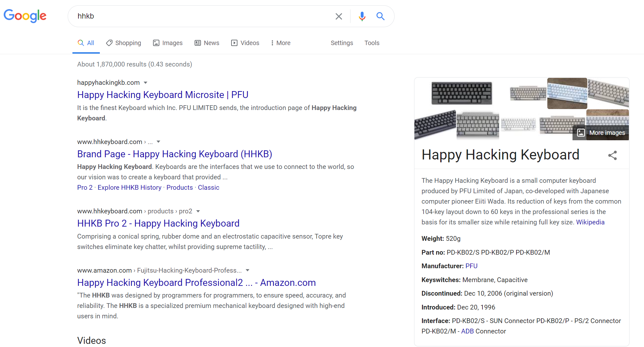This screenshot has height=347, width=644.
Task: Follow the Explore HHKB History sitelink
Action: [x=129, y=188]
